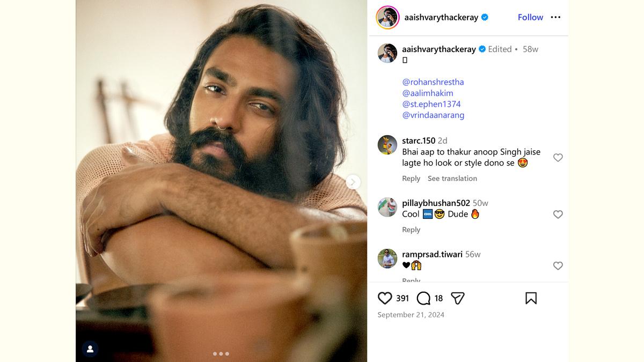
Task: Open the header profile picture story ring
Action: point(387,17)
